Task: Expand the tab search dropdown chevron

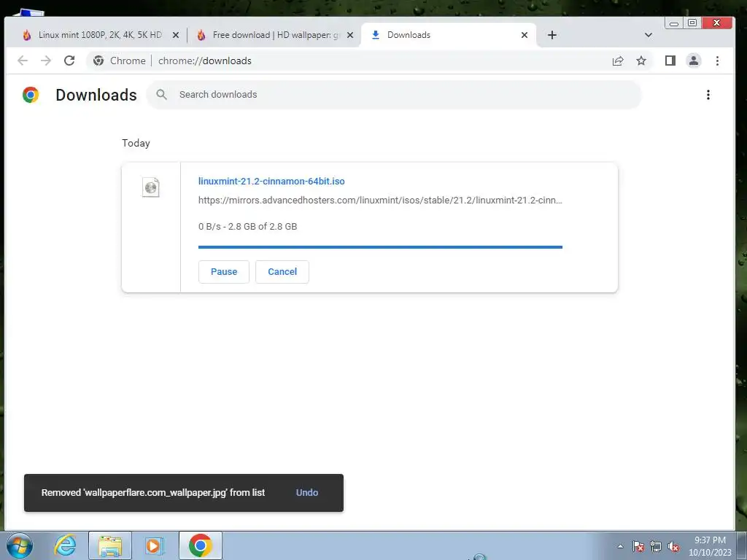Action: tap(649, 35)
